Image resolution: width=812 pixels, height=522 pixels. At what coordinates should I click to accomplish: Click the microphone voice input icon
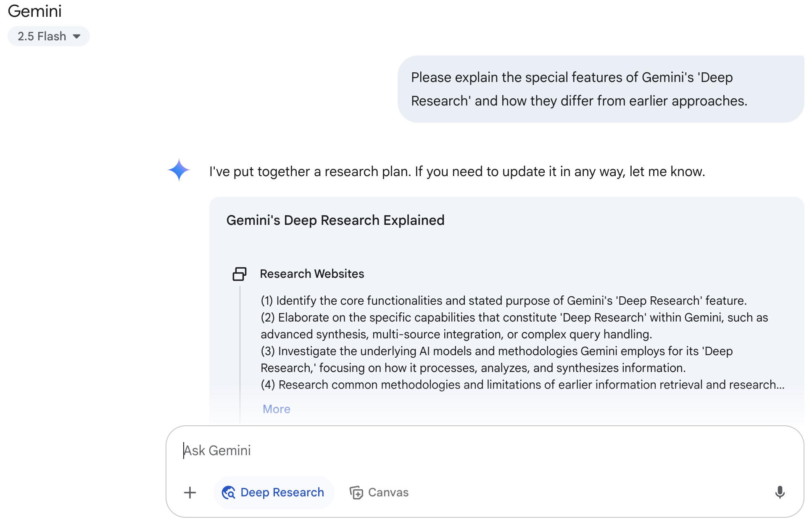pos(780,492)
